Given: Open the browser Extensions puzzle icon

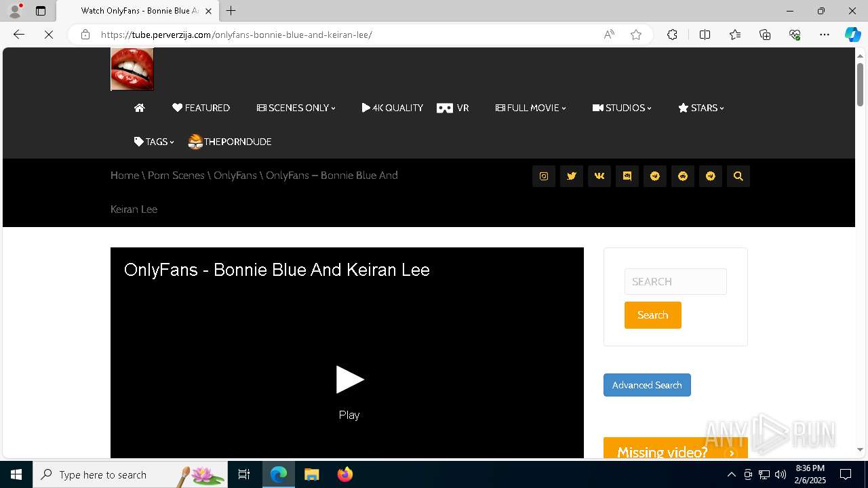Looking at the screenshot, I should tap(672, 35).
